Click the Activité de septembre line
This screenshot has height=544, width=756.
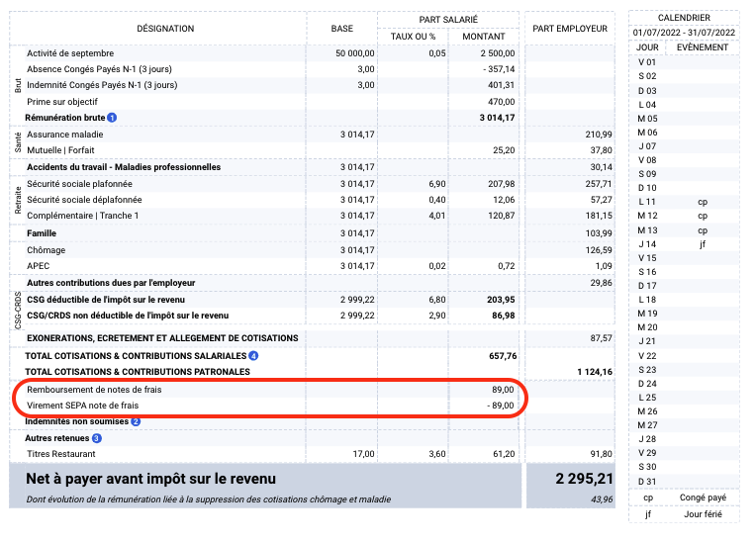[70, 52]
